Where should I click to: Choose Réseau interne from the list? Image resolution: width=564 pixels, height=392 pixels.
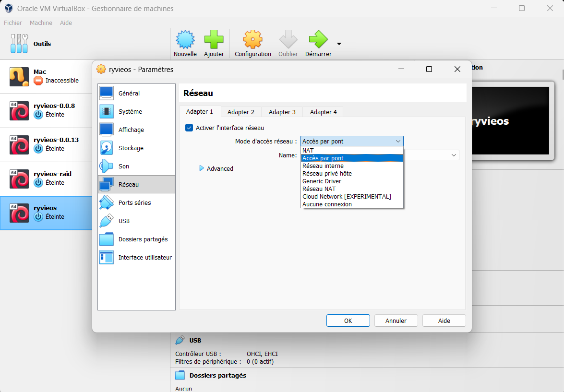tap(352, 166)
